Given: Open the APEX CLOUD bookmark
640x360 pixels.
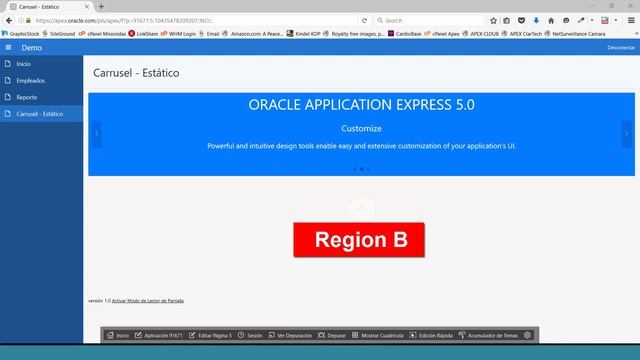Looking at the screenshot, I should [x=480, y=34].
